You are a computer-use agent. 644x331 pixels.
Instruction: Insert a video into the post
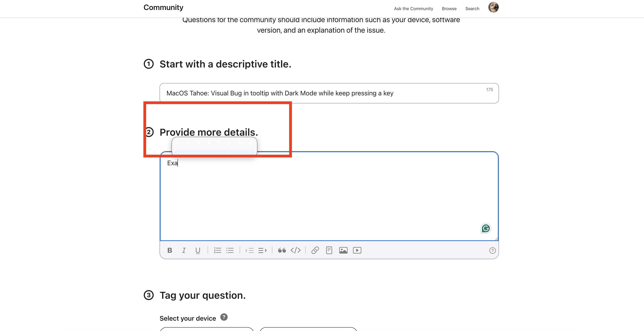point(357,250)
